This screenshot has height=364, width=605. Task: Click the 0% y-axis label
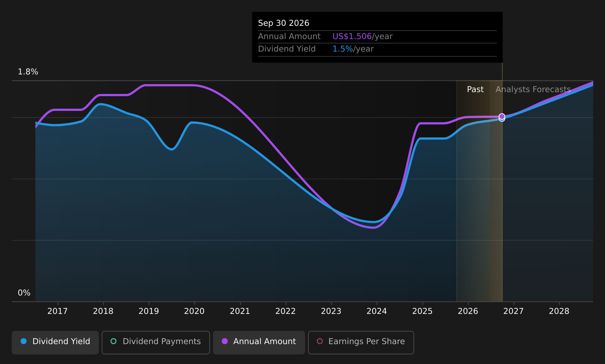tap(24, 293)
